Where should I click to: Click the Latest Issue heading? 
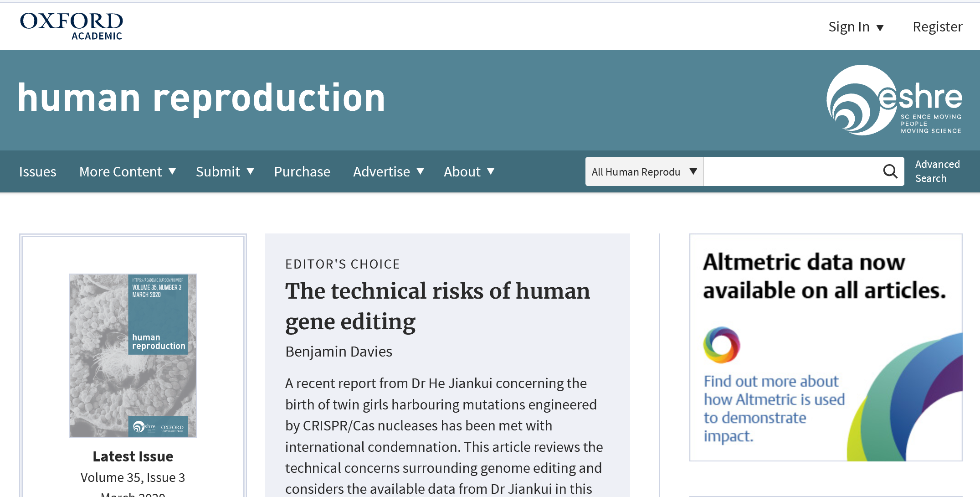coord(133,456)
